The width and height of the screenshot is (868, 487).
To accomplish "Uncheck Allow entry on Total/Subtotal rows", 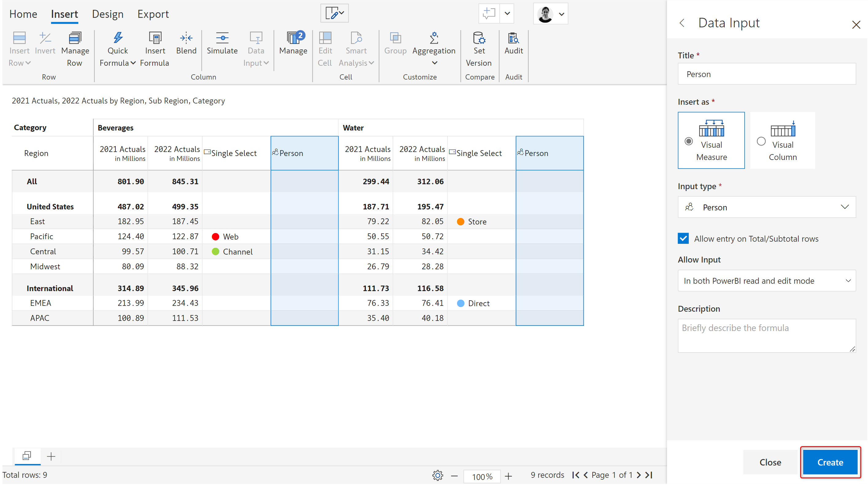I will 683,239.
